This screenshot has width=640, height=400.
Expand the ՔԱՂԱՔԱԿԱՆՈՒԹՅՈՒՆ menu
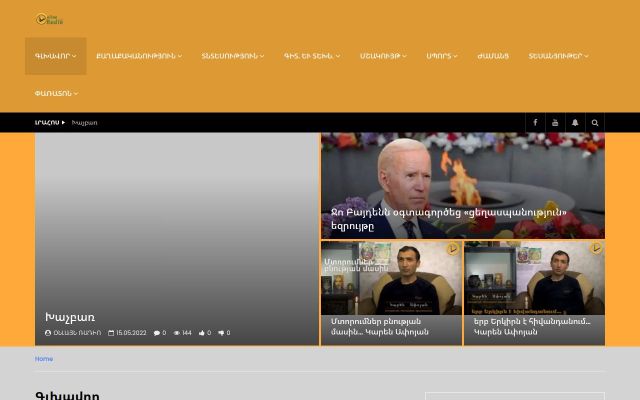click(x=139, y=56)
